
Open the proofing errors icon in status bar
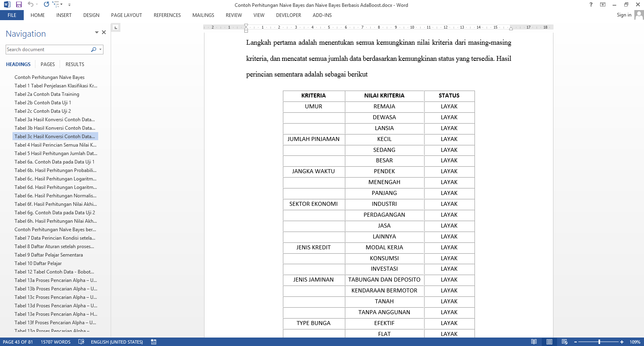click(x=81, y=342)
